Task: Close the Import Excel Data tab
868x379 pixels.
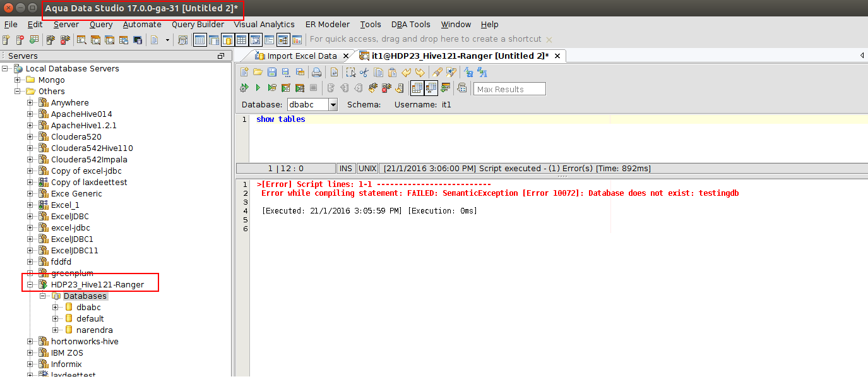Action: click(x=345, y=56)
